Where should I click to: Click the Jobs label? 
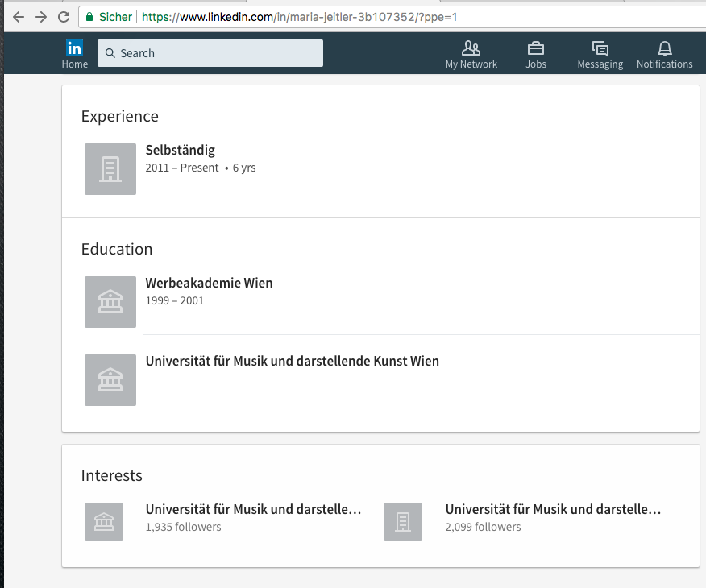click(x=536, y=64)
